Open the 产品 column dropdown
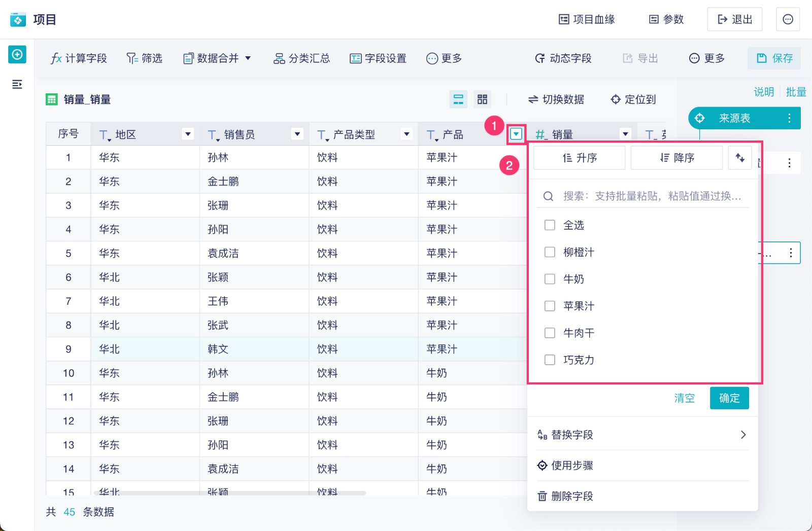 [516, 134]
